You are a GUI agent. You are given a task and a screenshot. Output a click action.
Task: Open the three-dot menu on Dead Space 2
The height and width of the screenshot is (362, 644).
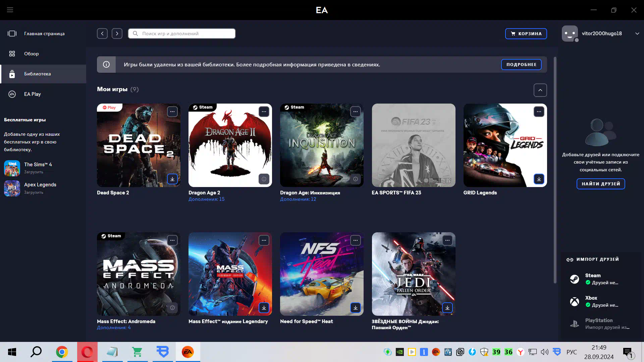coord(172,112)
